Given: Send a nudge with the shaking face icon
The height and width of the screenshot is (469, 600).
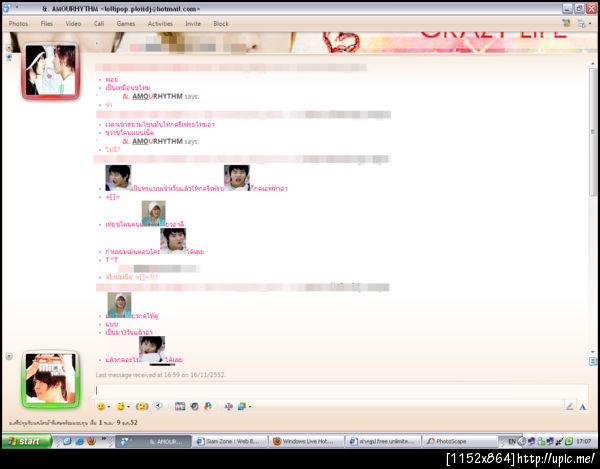Looking at the screenshot, I should (142, 407).
